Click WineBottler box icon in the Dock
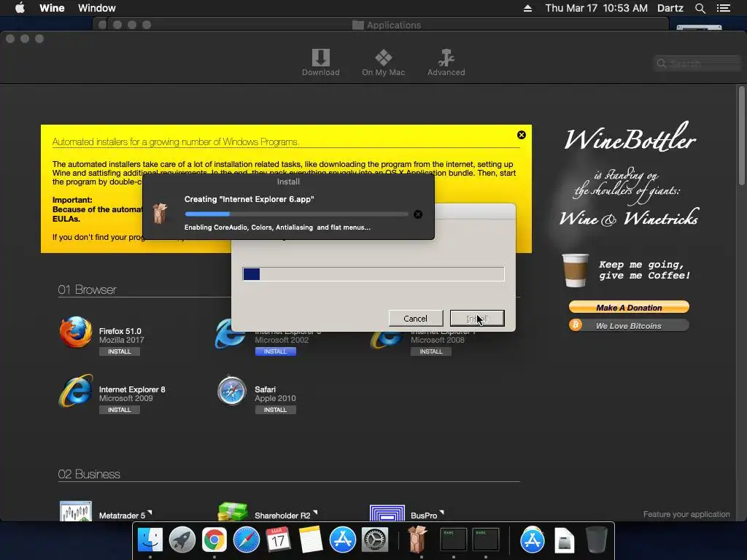The width and height of the screenshot is (747, 560). [417, 539]
